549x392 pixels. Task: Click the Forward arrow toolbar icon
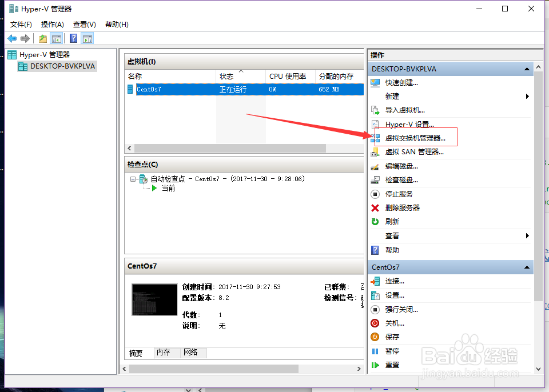coord(25,38)
